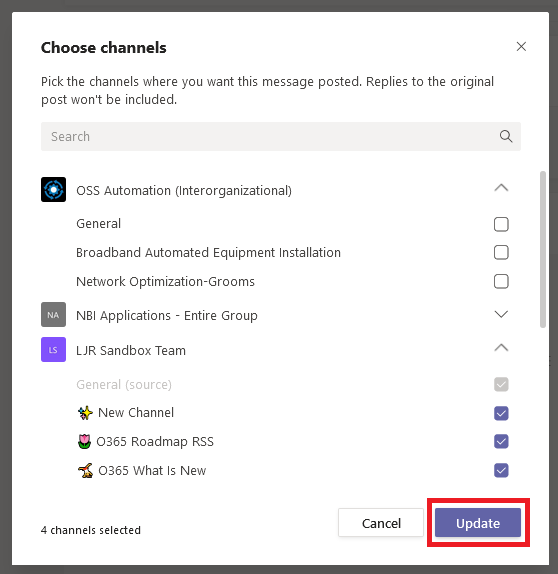558x574 pixels.
Task: Click the sparkle emoji beside New Channel
Action: pyautogui.click(x=85, y=413)
